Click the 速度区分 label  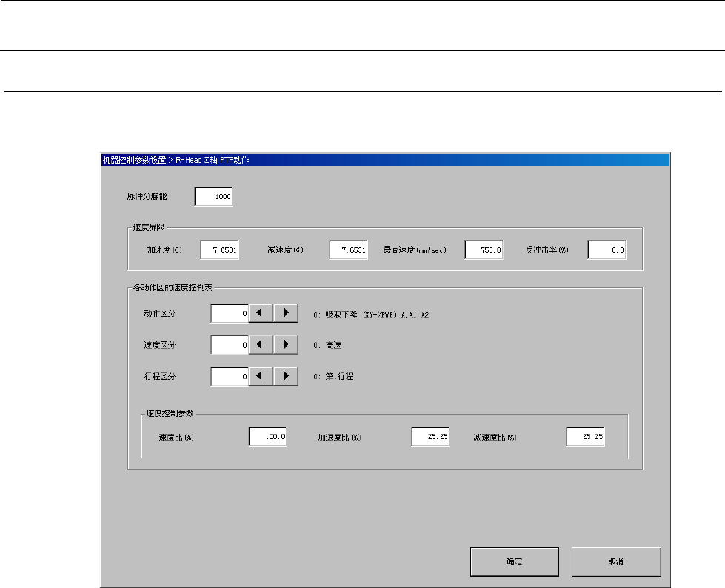[x=160, y=345]
